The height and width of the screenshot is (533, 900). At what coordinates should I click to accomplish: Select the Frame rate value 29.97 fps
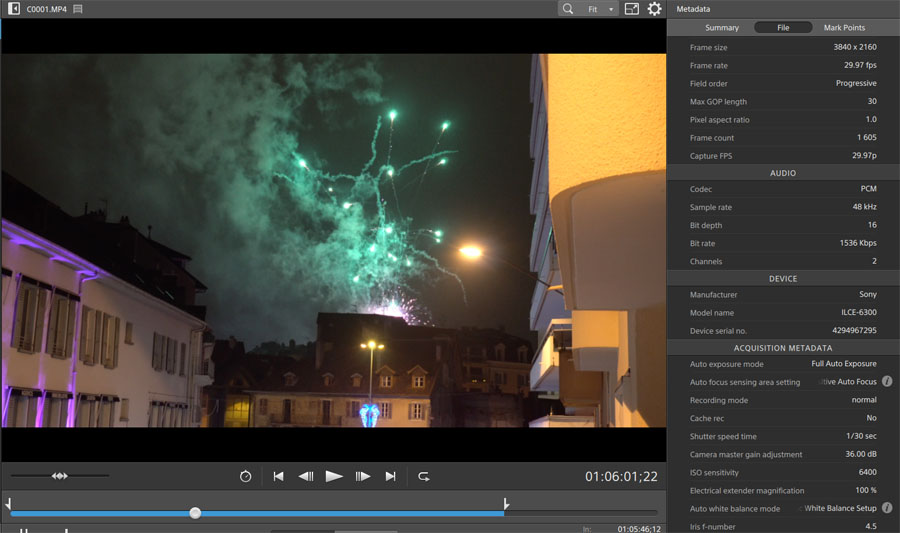[860, 65]
